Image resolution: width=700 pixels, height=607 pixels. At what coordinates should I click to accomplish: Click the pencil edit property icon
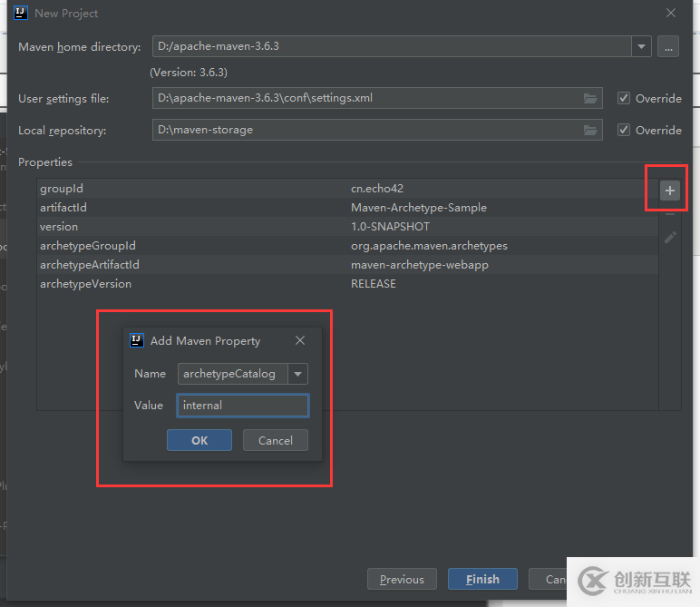(x=670, y=238)
